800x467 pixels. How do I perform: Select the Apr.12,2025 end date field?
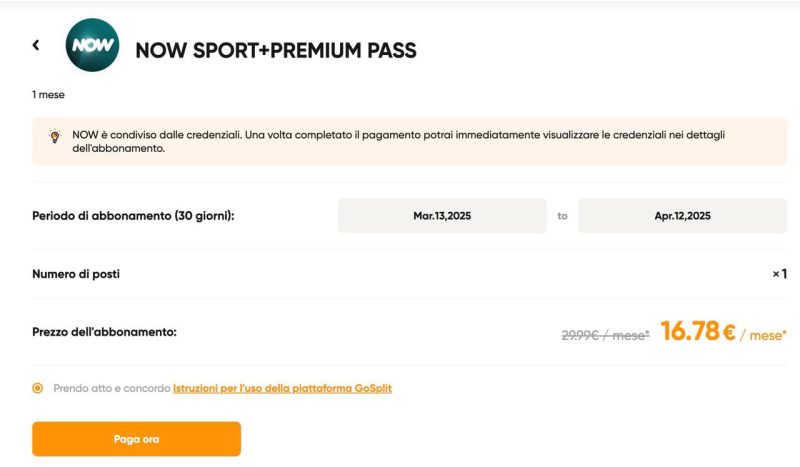click(682, 216)
